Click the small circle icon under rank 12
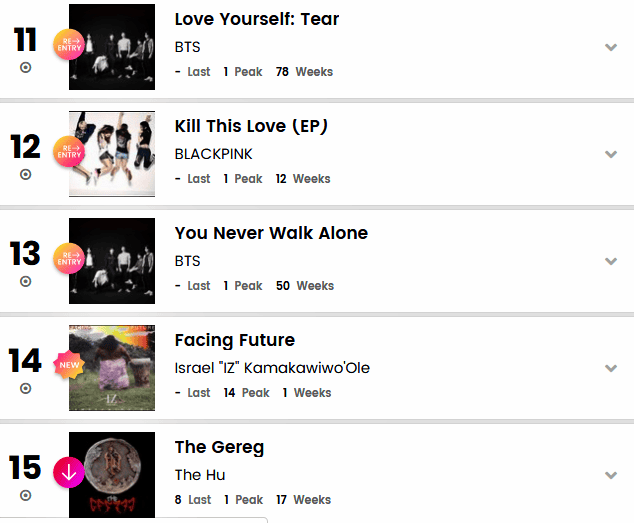The image size is (634, 523). 26,174
